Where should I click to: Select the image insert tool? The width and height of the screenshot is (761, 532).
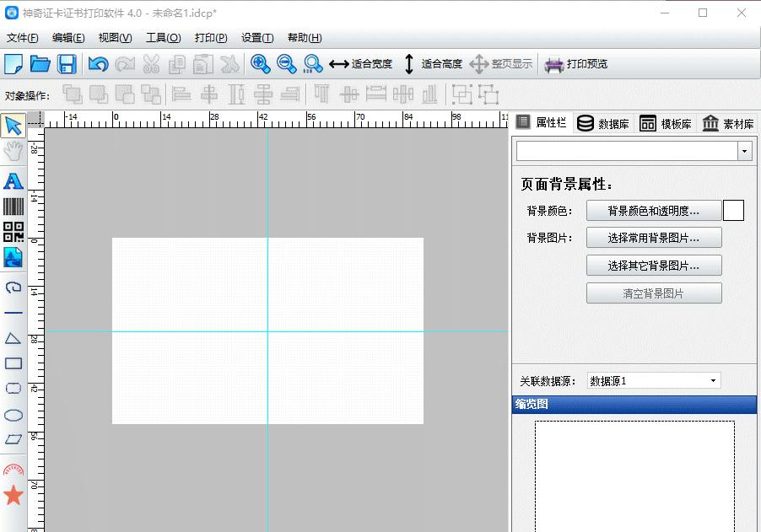[13, 257]
